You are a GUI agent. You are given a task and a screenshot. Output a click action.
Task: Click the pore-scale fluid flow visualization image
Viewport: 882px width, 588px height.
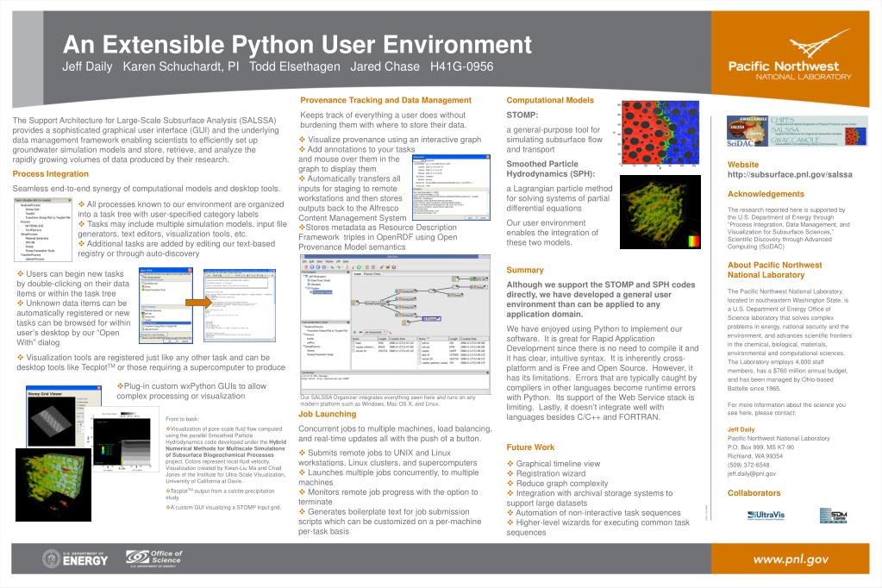53,485
